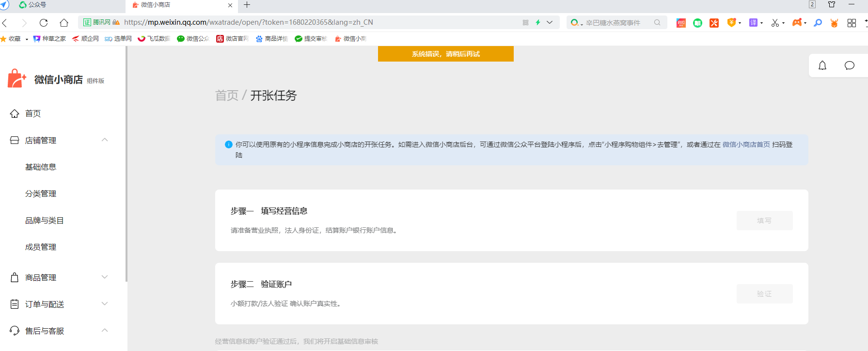Click the green lightning speed-mode icon
868x351 pixels.
[538, 23]
